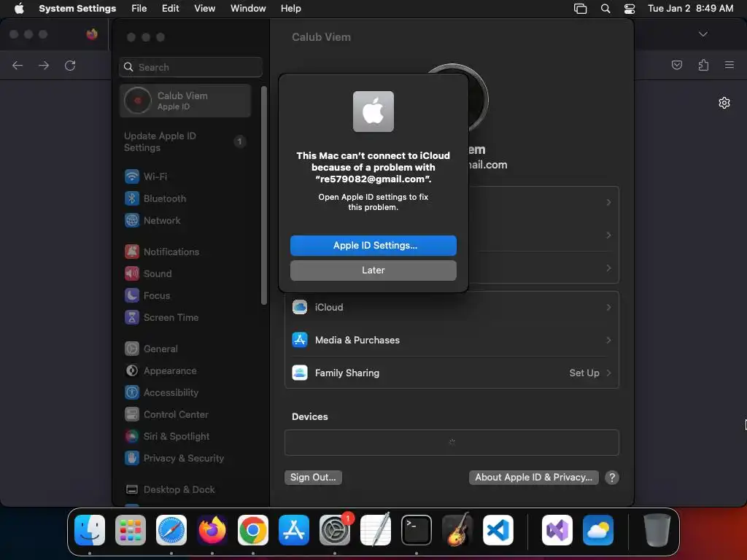Expand the iCloud row chevron
747x560 pixels.
608,307
